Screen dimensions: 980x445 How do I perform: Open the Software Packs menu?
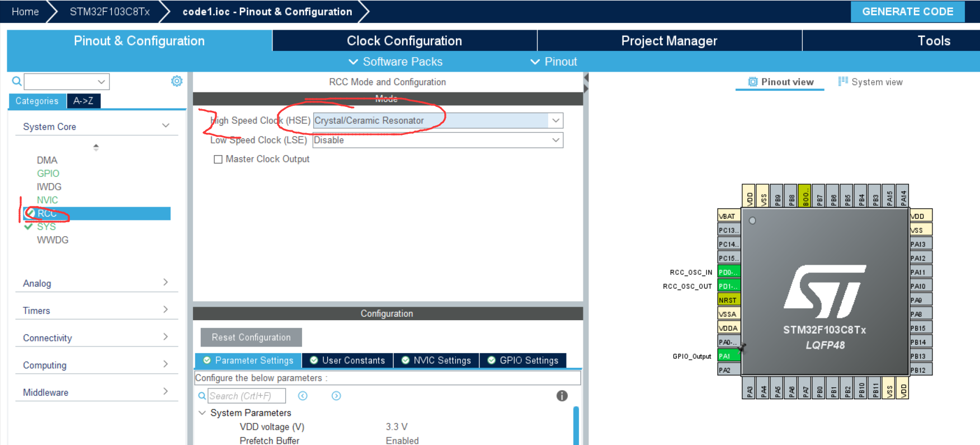coord(395,62)
